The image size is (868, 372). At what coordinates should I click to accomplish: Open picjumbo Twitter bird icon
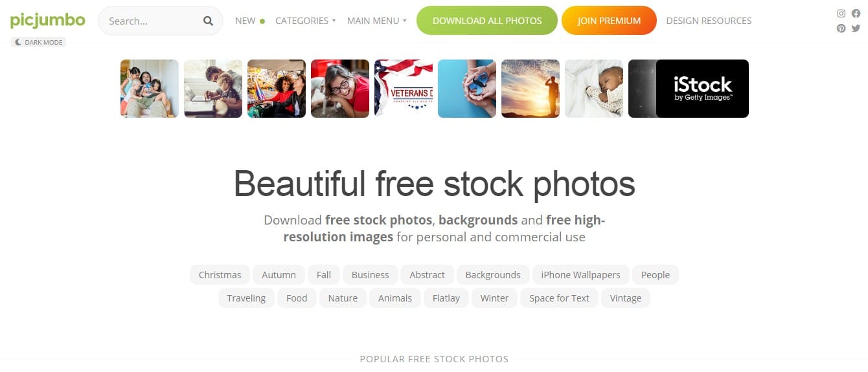click(856, 28)
